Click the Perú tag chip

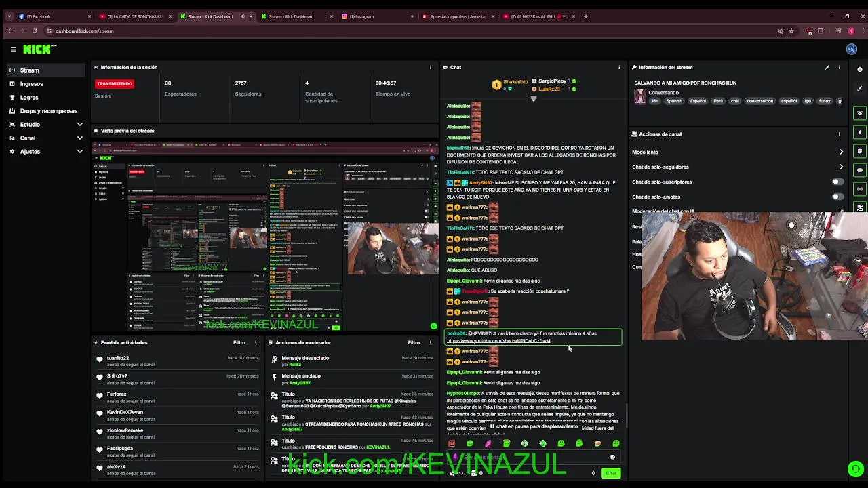(x=718, y=101)
